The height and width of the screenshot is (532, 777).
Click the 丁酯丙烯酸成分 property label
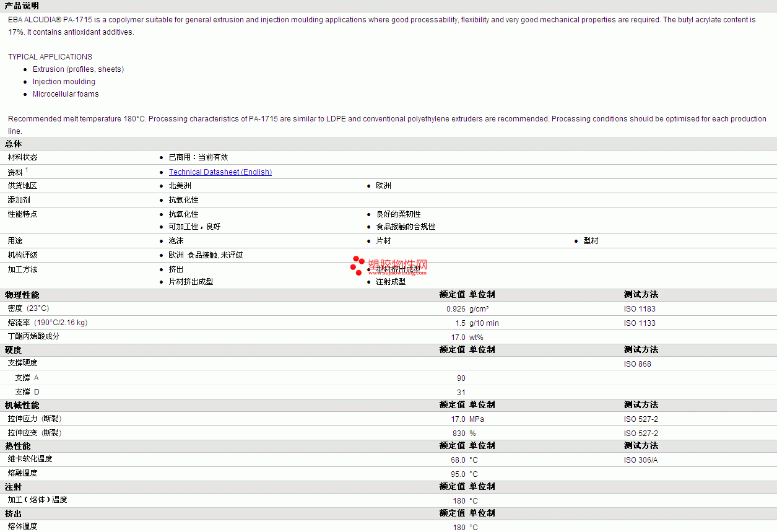click(33, 336)
